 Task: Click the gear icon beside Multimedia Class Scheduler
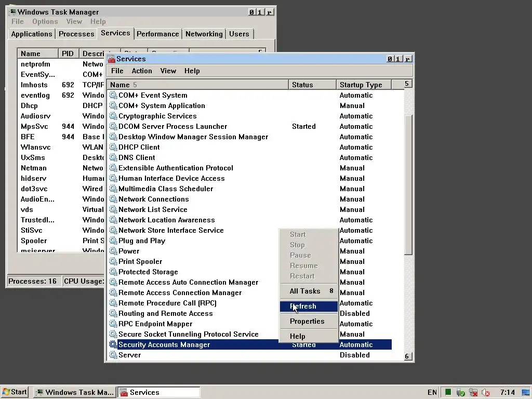coord(113,189)
